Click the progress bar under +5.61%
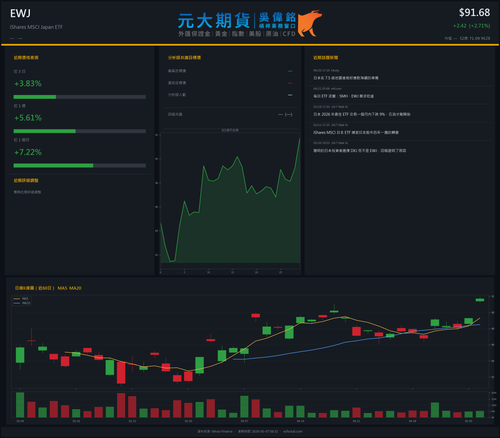 click(x=80, y=131)
